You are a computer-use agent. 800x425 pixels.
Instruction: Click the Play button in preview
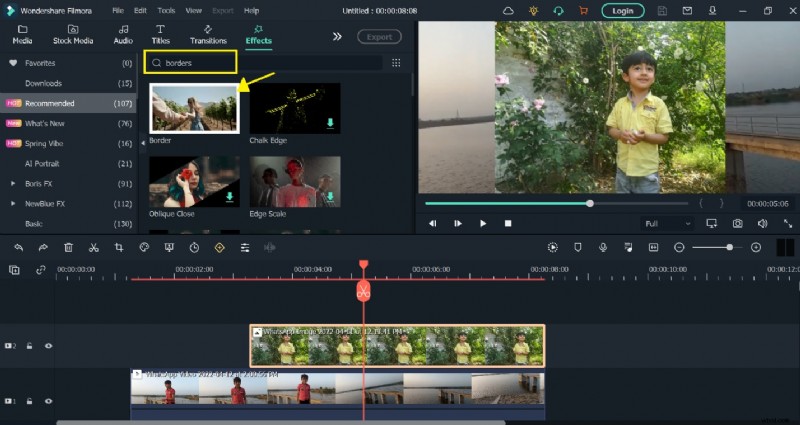coord(483,223)
